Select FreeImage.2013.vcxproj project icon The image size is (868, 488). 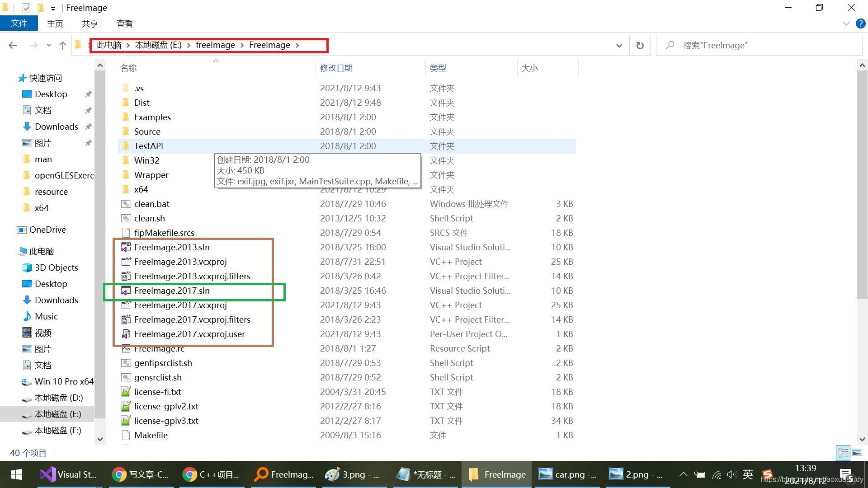(x=126, y=262)
